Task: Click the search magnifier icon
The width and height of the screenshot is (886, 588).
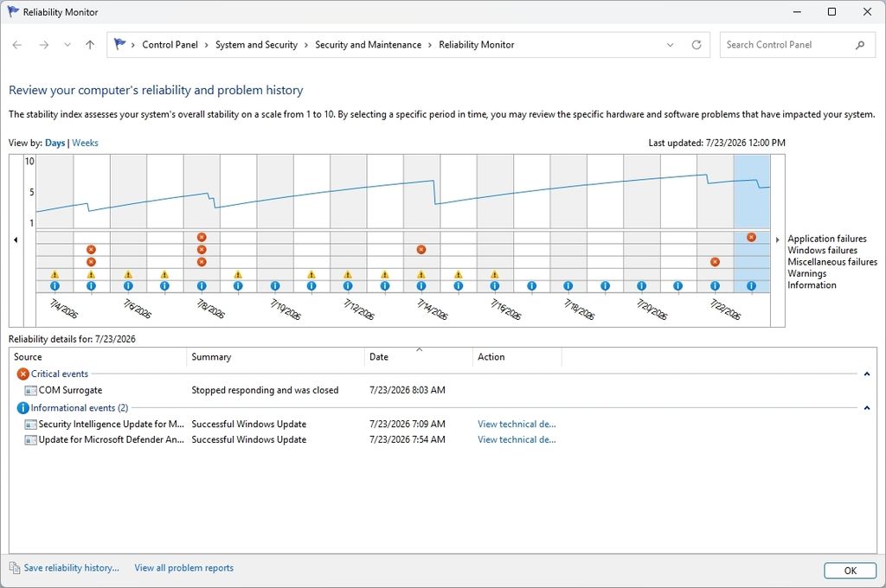Action: pos(860,45)
